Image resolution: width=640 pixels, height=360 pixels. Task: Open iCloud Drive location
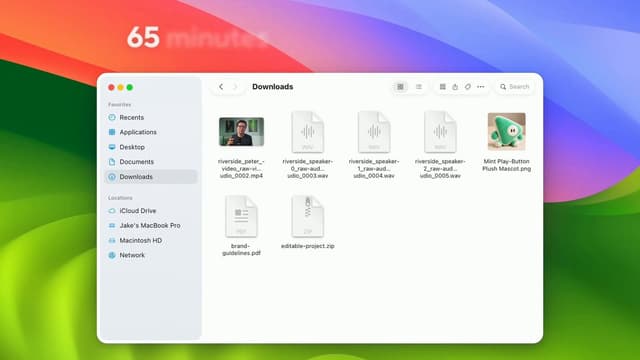coord(151,211)
